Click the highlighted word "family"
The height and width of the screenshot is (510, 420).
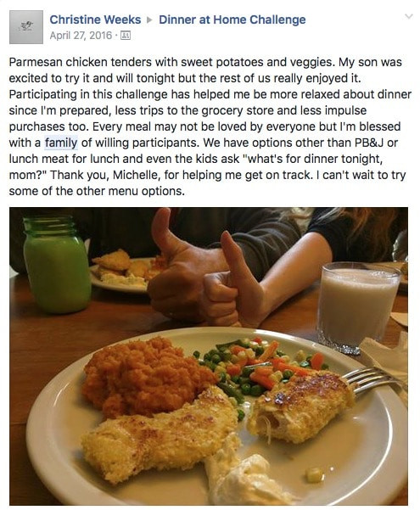point(61,143)
